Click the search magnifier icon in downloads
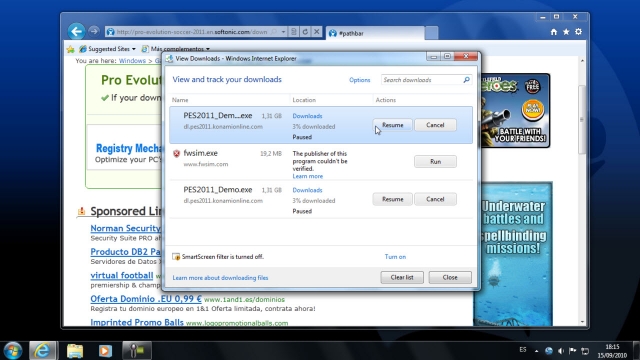Image resolution: width=640 pixels, height=360 pixels. click(467, 80)
